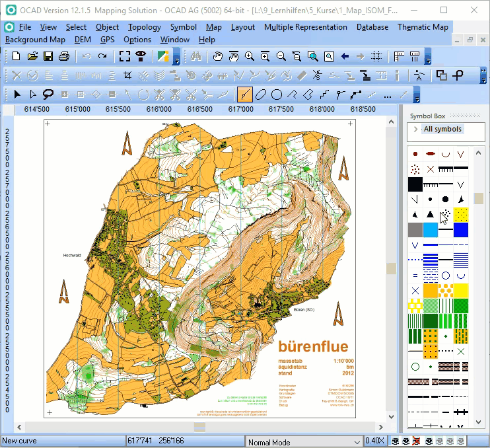Activate the Pan hand tool
Image resolution: width=490 pixels, height=448 pixels.
217,56
